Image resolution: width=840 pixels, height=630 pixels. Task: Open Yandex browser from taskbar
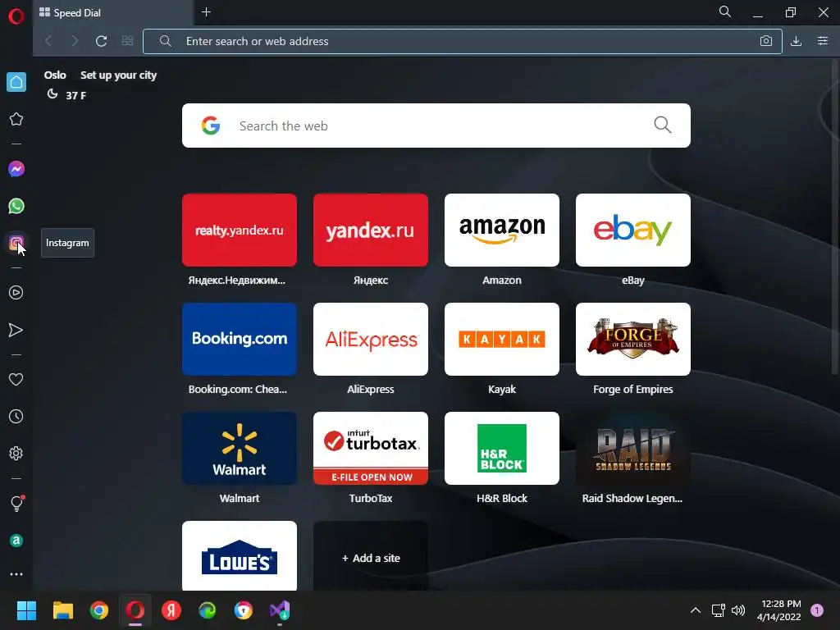point(171,610)
